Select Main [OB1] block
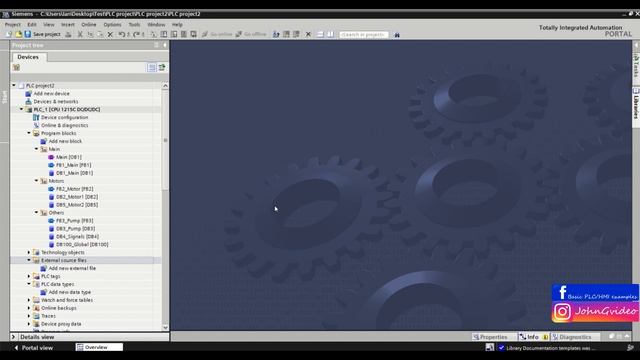Image resolution: width=640 pixels, height=360 pixels. tap(69, 157)
